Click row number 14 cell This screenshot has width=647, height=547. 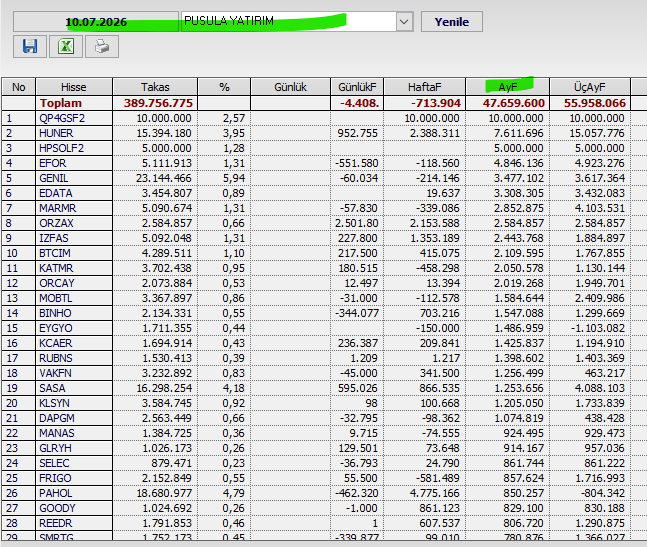(x=19, y=313)
